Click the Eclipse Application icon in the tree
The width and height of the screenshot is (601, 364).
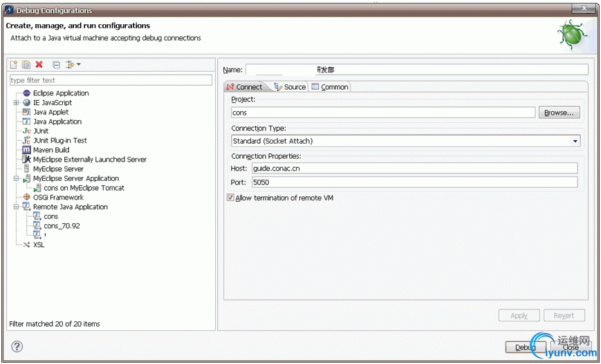pos(26,93)
